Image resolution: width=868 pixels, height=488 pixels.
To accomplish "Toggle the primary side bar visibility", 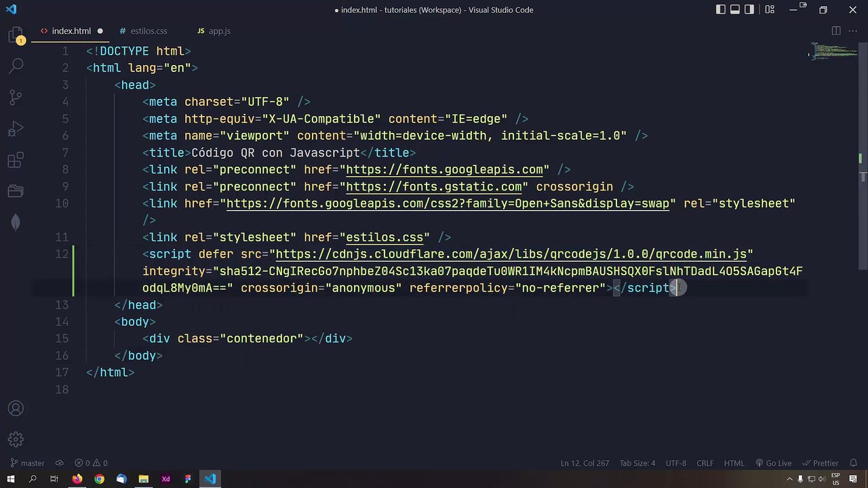I will tap(721, 9).
